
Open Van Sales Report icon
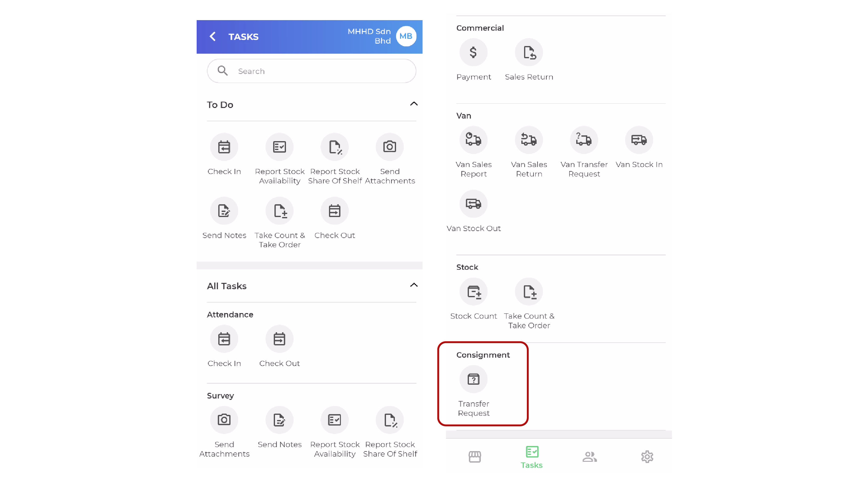click(473, 140)
